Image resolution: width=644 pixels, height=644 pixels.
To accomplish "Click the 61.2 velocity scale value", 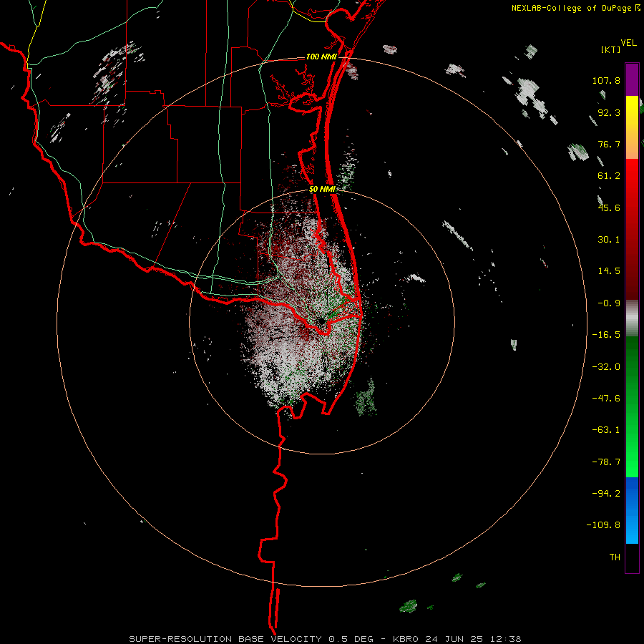I will [609, 176].
